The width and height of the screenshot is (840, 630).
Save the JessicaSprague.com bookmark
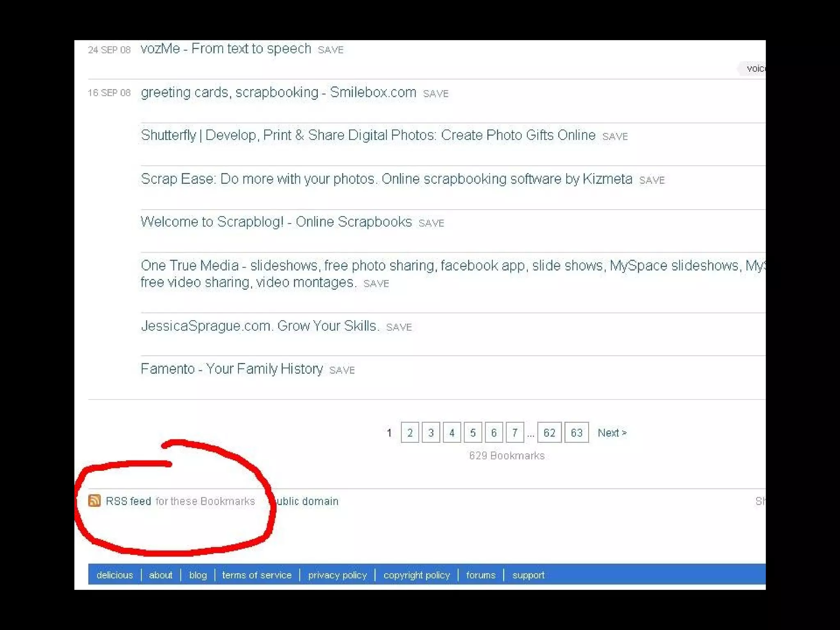(x=399, y=327)
